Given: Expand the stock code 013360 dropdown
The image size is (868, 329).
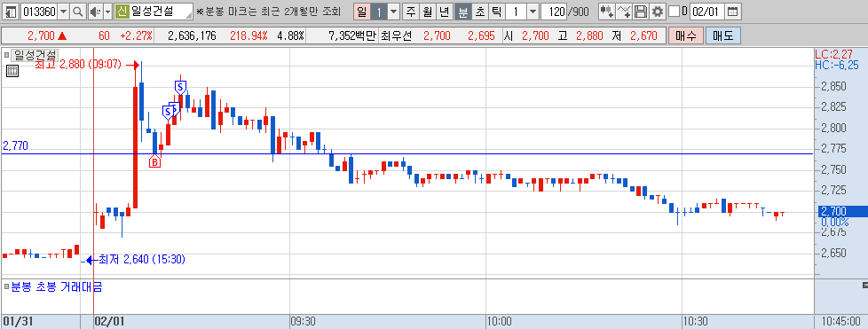Looking at the screenshot, I should pyautogui.click(x=64, y=12).
